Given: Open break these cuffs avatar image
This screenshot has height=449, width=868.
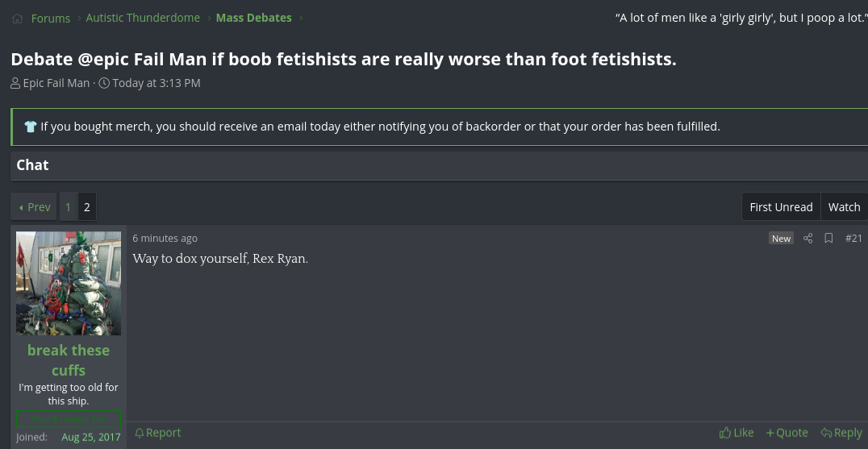Looking at the screenshot, I should tap(69, 283).
